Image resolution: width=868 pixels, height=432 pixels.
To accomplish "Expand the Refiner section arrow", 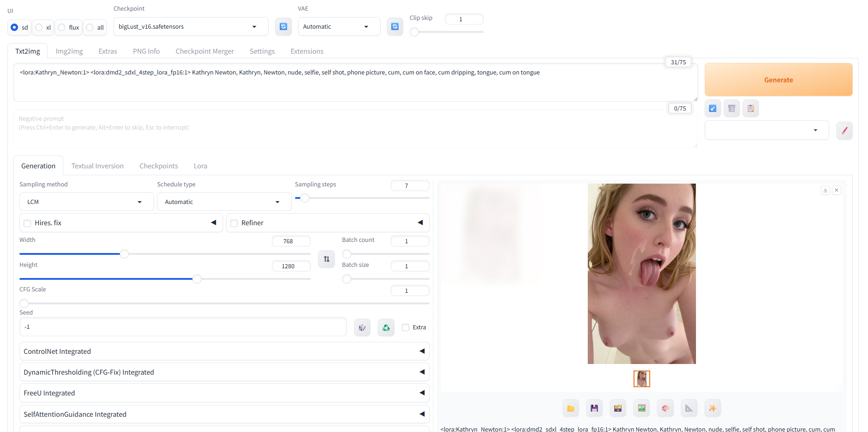I will coord(420,222).
